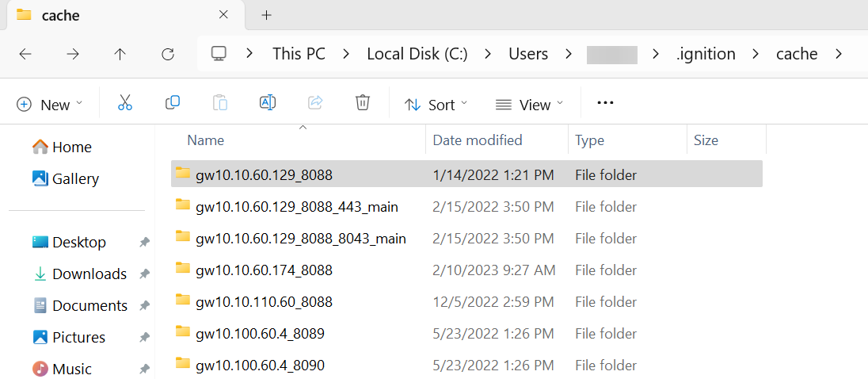Click date 1/14/2022 1:21 PM
Viewport: 868px width, 379px height.
(493, 175)
